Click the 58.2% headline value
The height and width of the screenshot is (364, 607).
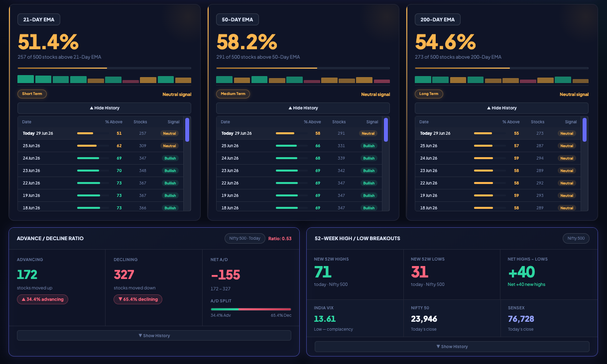point(246,42)
